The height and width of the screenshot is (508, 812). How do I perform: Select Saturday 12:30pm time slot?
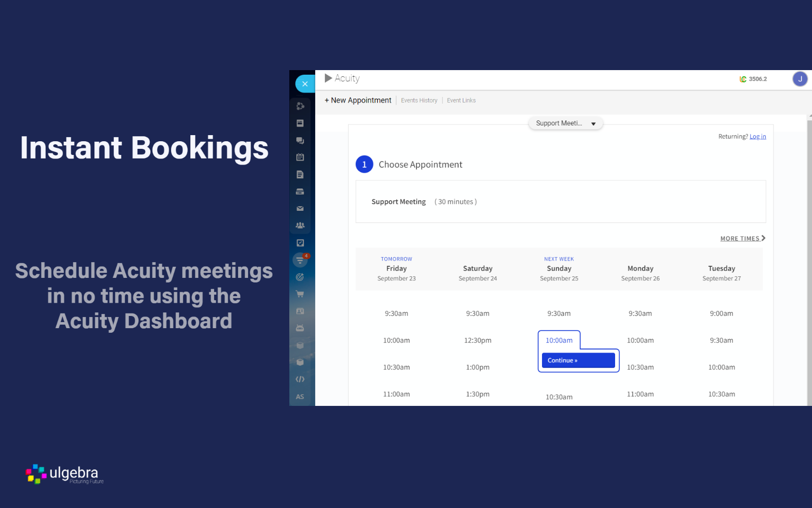[x=478, y=340]
